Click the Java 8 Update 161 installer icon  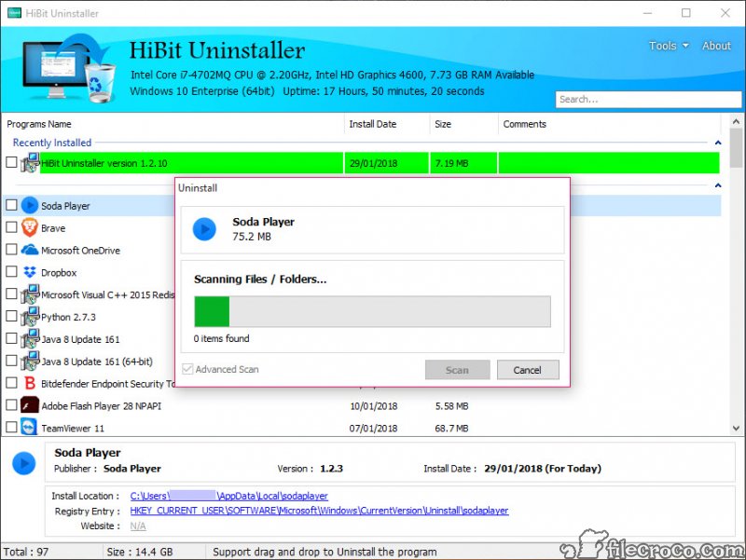click(30, 338)
